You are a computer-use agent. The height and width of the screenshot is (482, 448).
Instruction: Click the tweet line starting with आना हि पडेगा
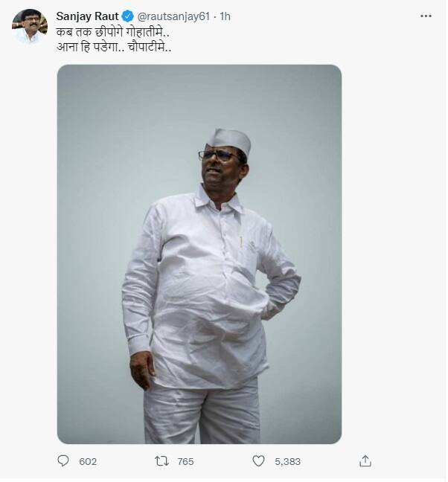(x=114, y=47)
